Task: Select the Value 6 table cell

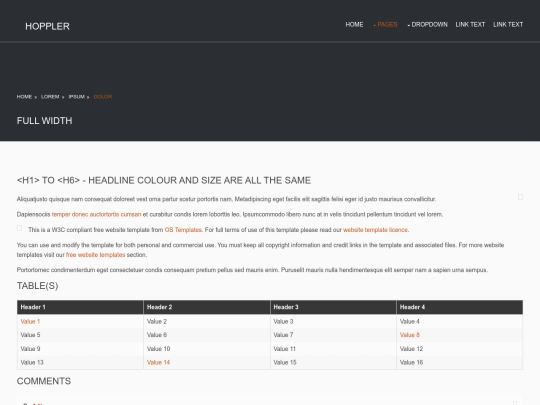Action: point(207,335)
